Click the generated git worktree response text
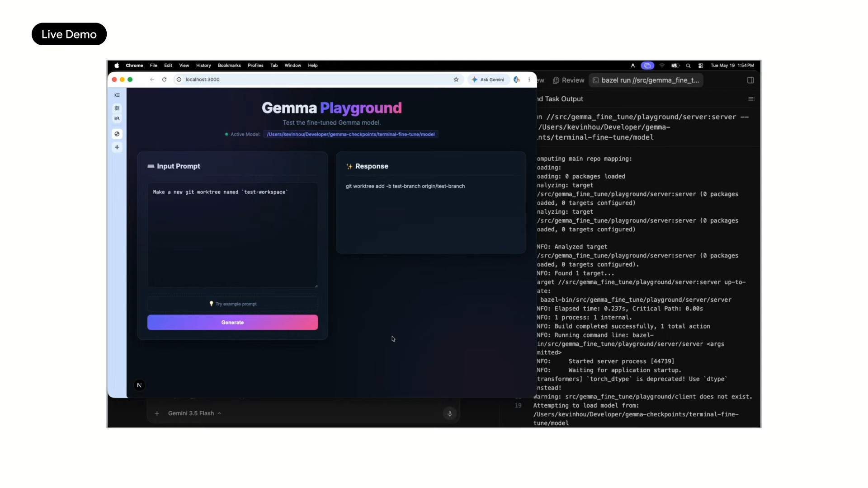This screenshot has width=868, height=488. pos(405,186)
